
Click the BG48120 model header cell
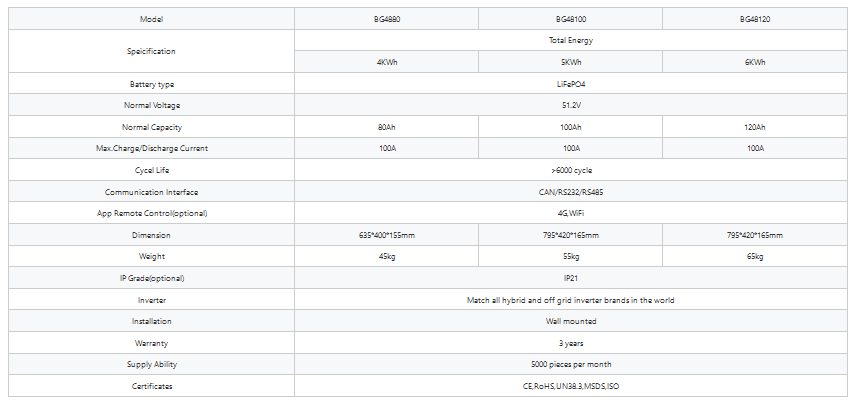[x=755, y=19]
